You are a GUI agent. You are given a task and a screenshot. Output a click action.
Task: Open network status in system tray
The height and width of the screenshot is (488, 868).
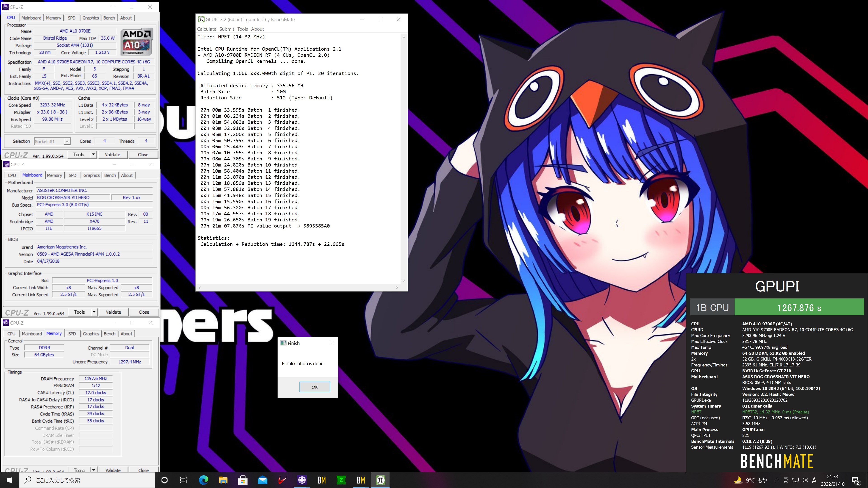click(x=795, y=480)
